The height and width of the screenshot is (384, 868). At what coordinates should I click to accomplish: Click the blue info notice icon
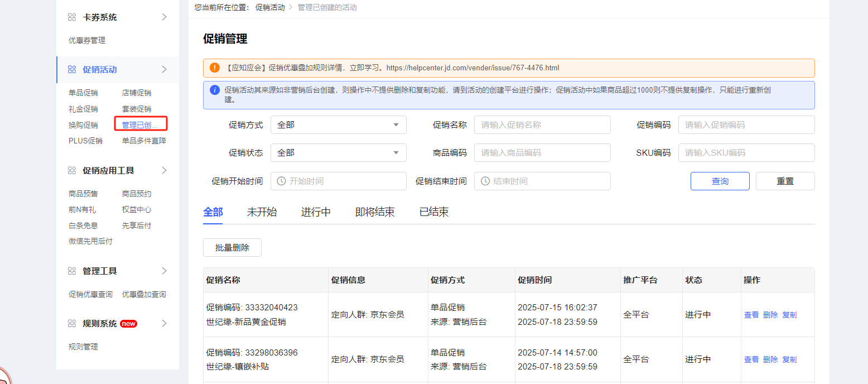215,90
